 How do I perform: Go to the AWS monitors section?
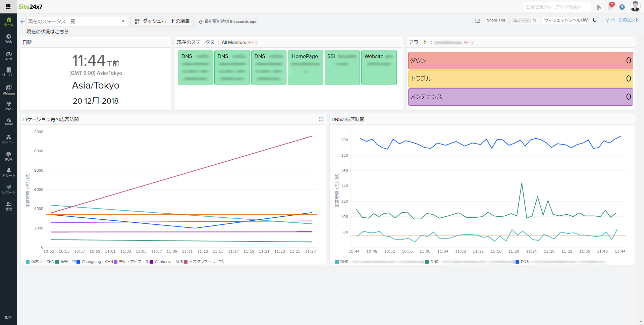tap(9, 106)
